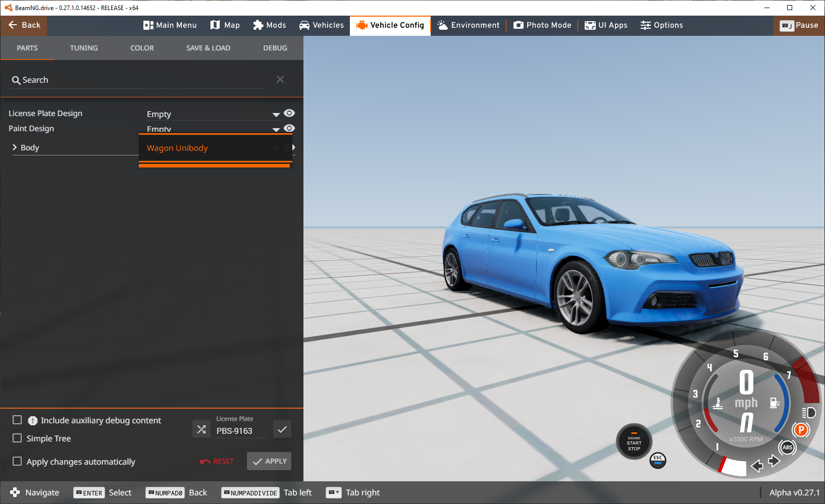Click the Options sliders icon
Screen dimensions: 825x504
click(x=646, y=25)
